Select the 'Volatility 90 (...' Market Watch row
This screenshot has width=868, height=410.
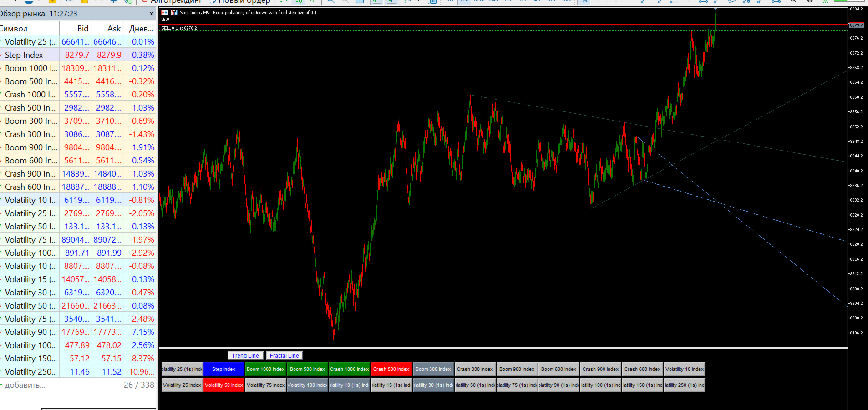[x=78, y=332]
